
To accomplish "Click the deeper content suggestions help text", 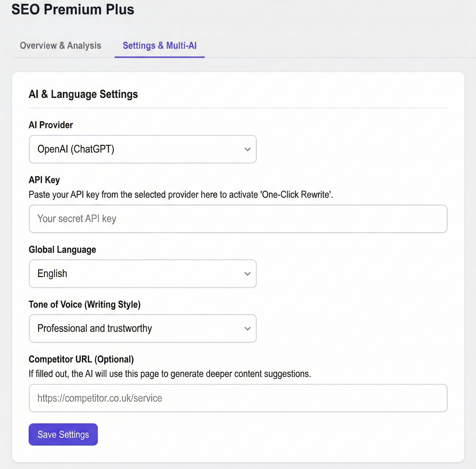I will point(170,374).
